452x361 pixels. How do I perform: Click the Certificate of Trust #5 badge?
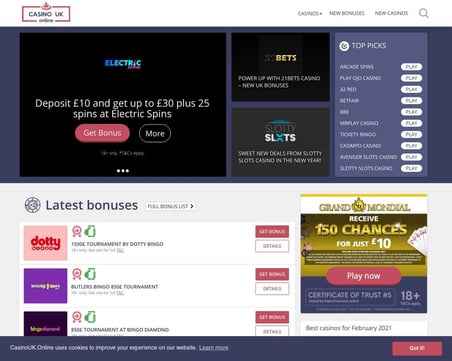pos(350,297)
